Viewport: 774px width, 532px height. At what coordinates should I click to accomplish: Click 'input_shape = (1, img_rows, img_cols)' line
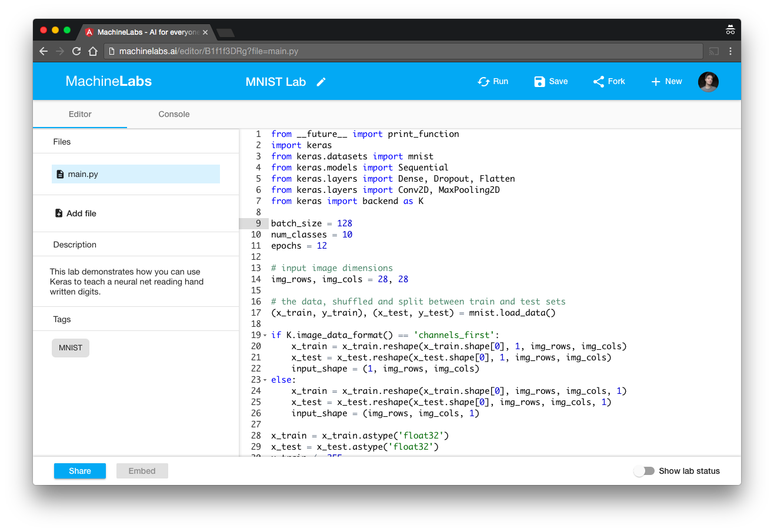pyautogui.click(x=385, y=369)
